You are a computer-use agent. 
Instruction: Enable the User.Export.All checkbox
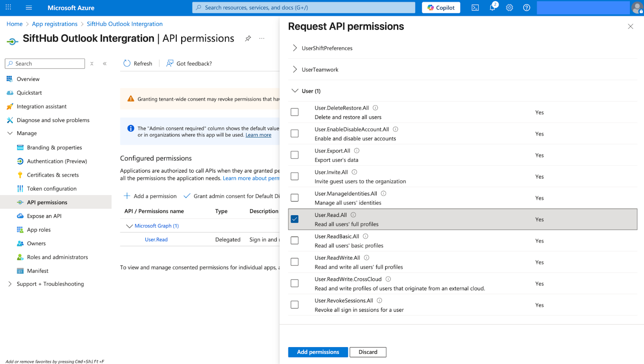[x=295, y=155]
